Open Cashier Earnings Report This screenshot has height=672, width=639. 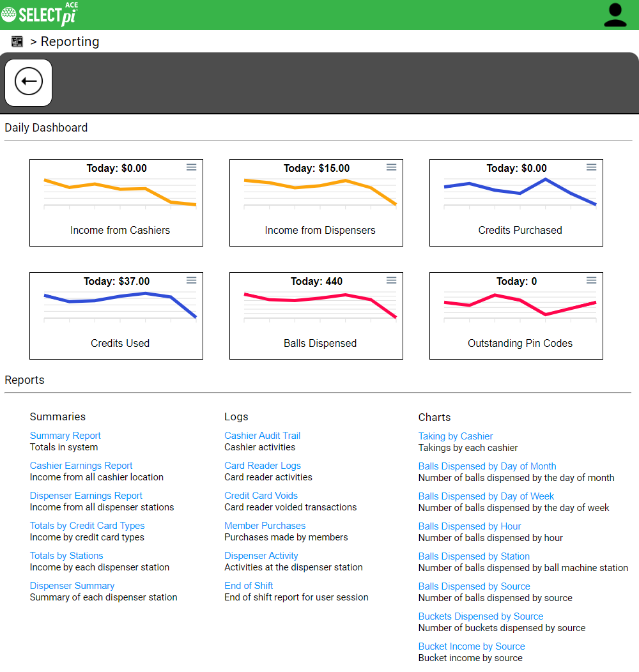tap(81, 466)
